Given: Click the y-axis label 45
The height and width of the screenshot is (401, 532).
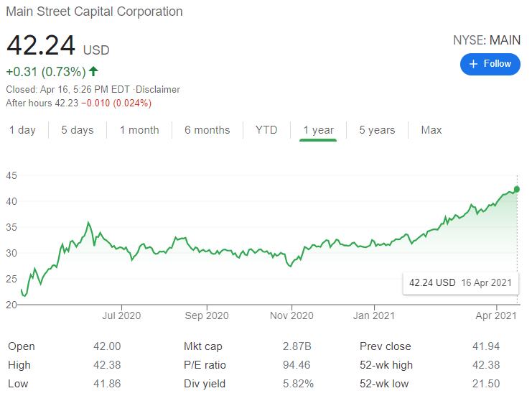Looking at the screenshot, I should click(11, 175).
